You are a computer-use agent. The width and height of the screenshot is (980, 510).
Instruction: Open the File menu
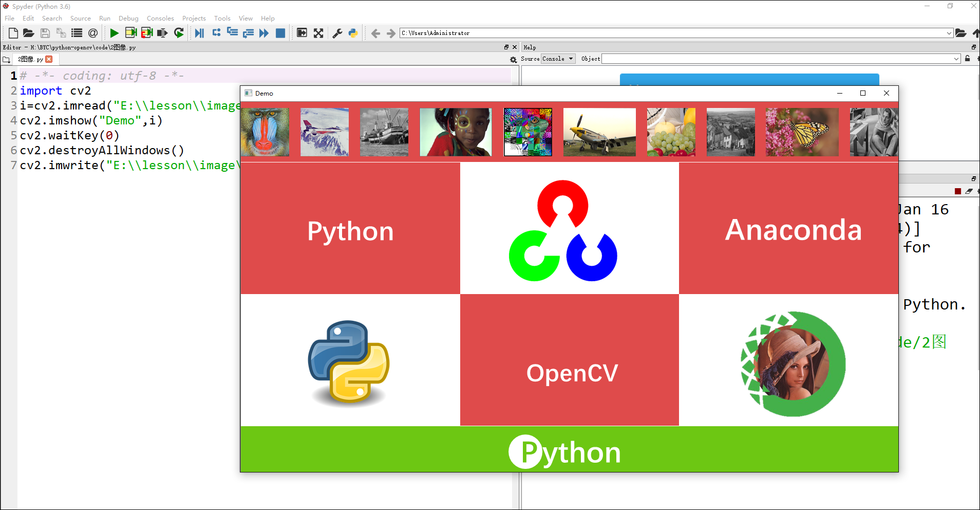tap(10, 18)
